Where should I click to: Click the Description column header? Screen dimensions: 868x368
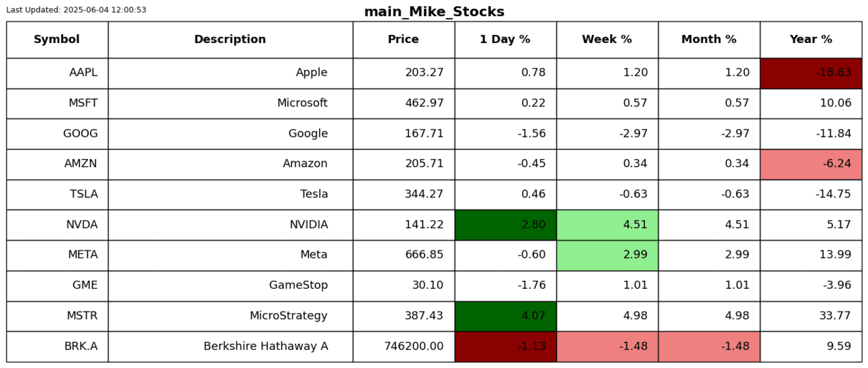point(230,40)
